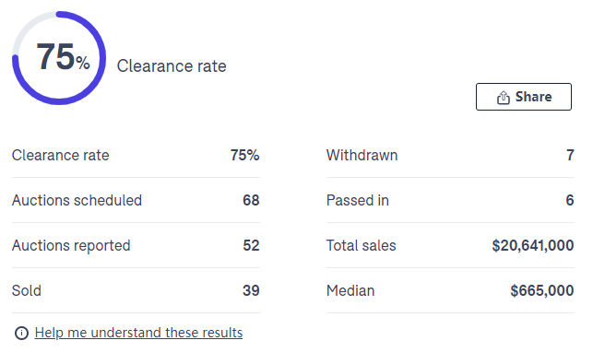This screenshot has width=593, height=364.
Task: Click the Auctions reported value 52
Action: coord(251,246)
